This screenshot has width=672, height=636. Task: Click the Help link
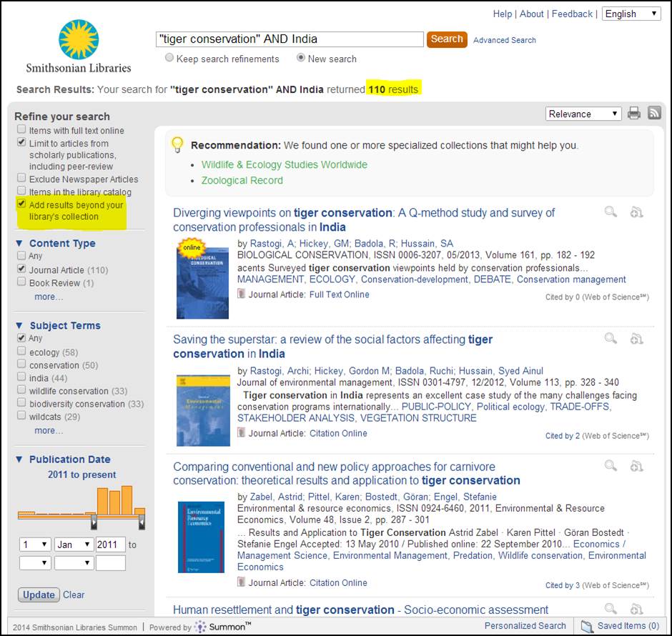coord(503,14)
